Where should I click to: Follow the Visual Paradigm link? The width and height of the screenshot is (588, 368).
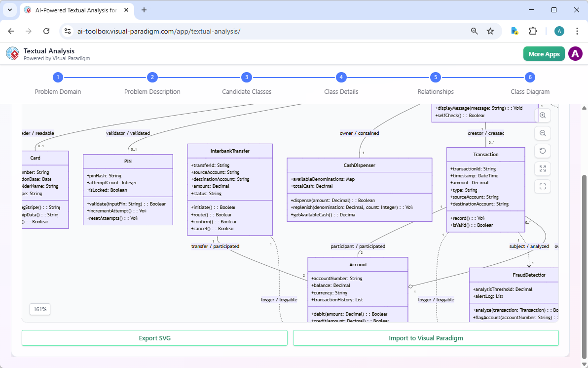coord(71,58)
